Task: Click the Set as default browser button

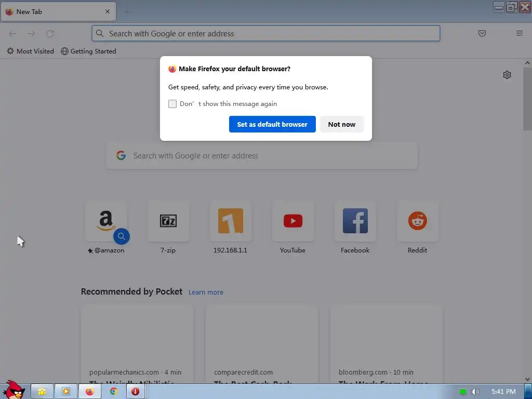Action: click(x=272, y=124)
